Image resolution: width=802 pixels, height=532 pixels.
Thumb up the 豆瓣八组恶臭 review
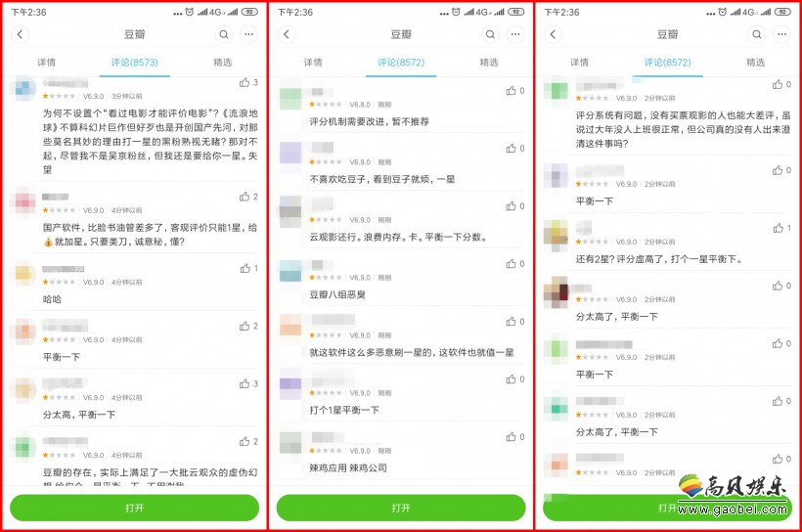click(511, 263)
